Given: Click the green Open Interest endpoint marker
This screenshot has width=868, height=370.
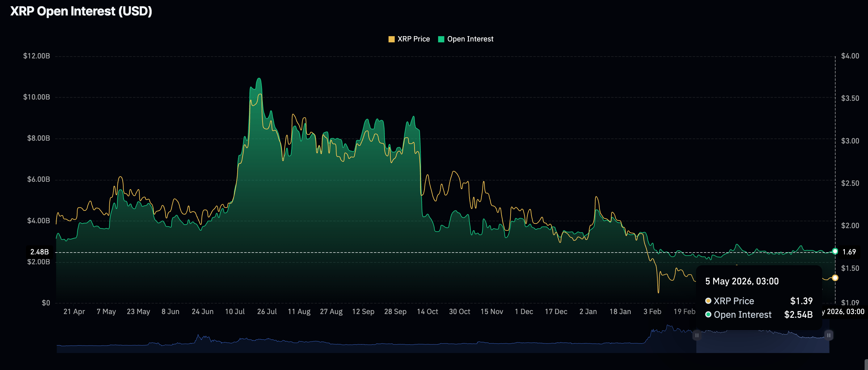Looking at the screenshot, I should point(835,251).
